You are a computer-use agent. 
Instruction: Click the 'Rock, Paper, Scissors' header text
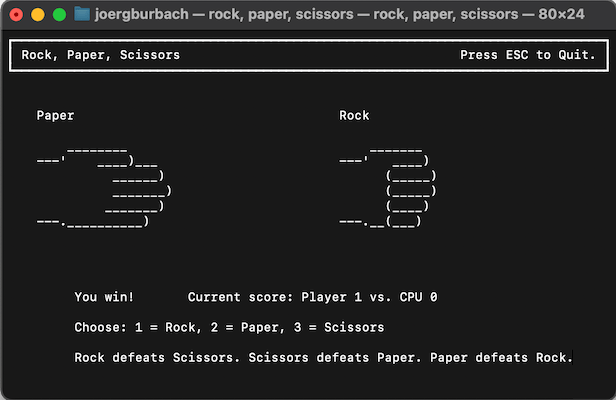point(101,55)
